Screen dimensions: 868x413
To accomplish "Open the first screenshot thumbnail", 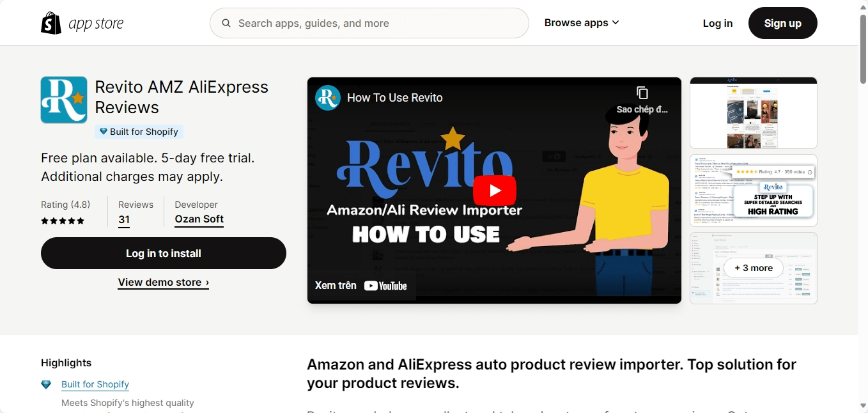I will 754,113.
